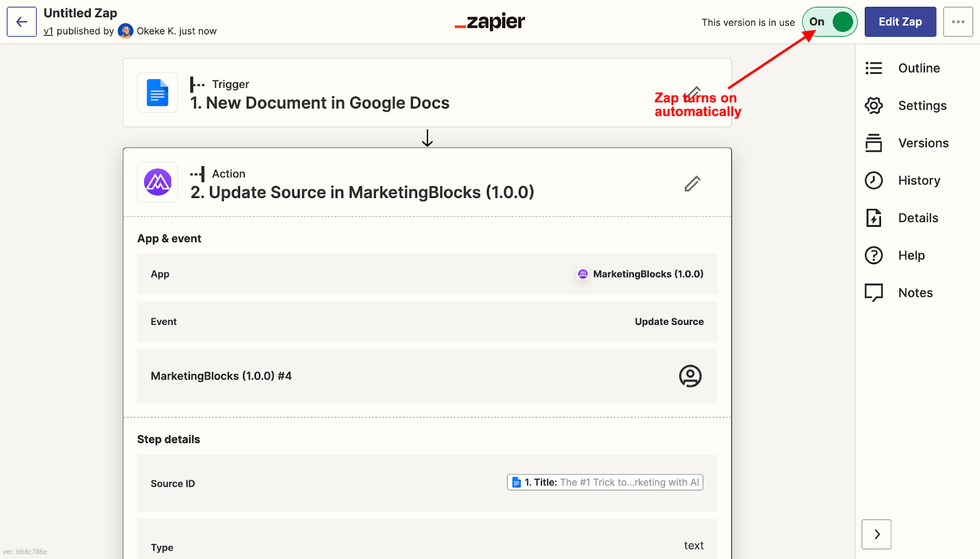Go back using the left arrow button
980x559 pixels.
coord(21,22)
